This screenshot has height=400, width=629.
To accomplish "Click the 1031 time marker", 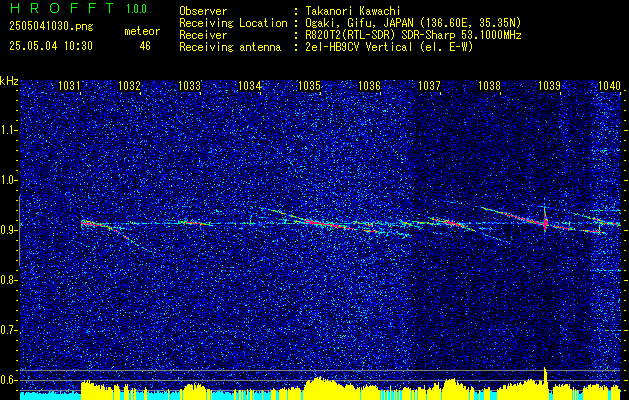I will (69, 85).
